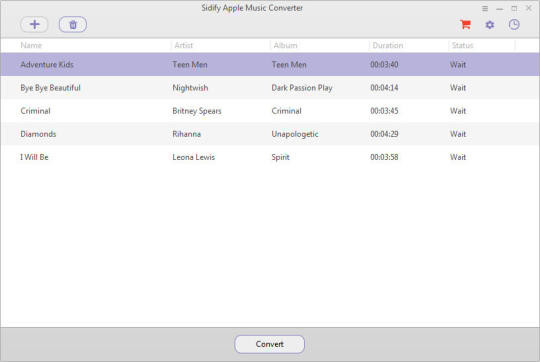Viewport: 540px width, 362px height.
Task: Open the hamburger menu in title bar
Action: tap(485, 8)
